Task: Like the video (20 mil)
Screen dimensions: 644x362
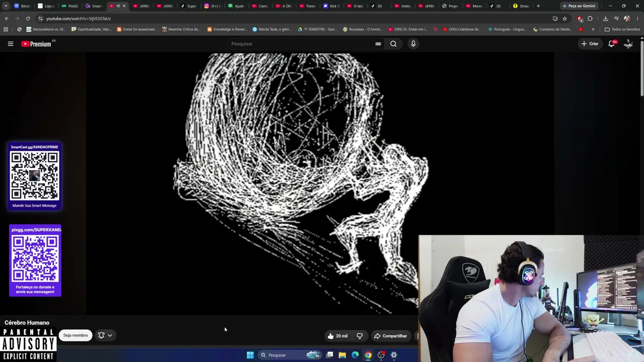Action: coord(337,336)
